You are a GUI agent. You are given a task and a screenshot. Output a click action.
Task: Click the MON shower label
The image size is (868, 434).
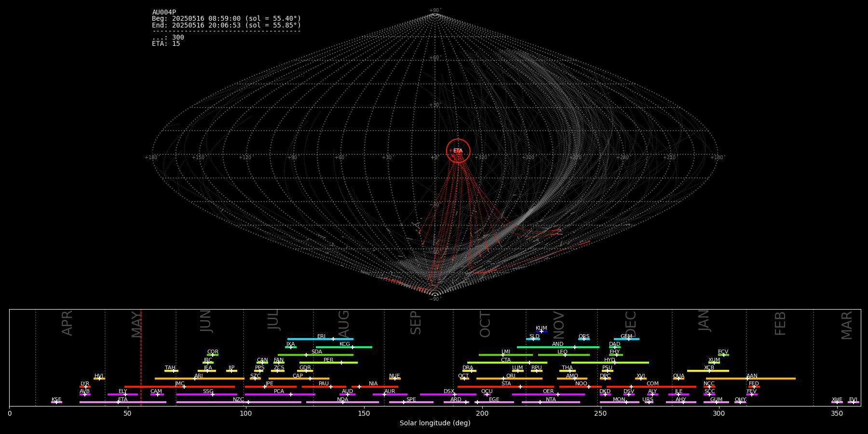[x=619, y=400]
